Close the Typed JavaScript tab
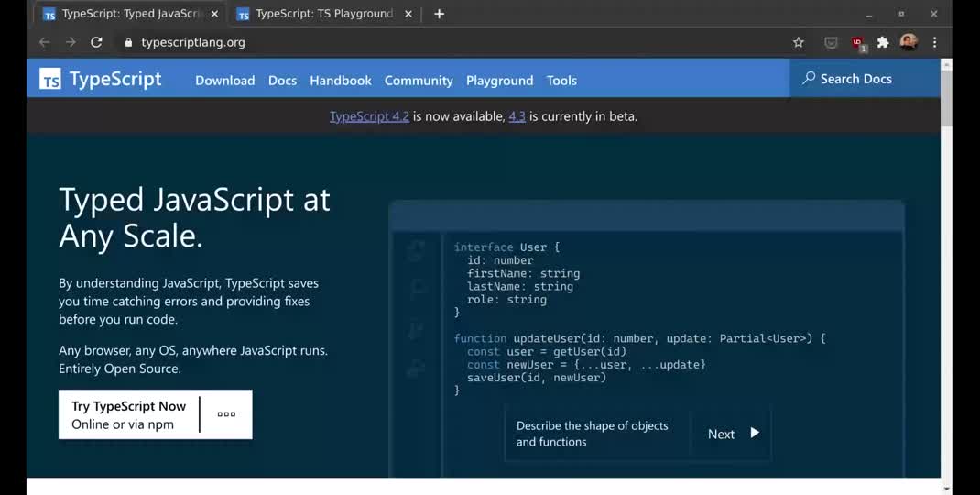980x495 pixels. [x=214, y=14]
